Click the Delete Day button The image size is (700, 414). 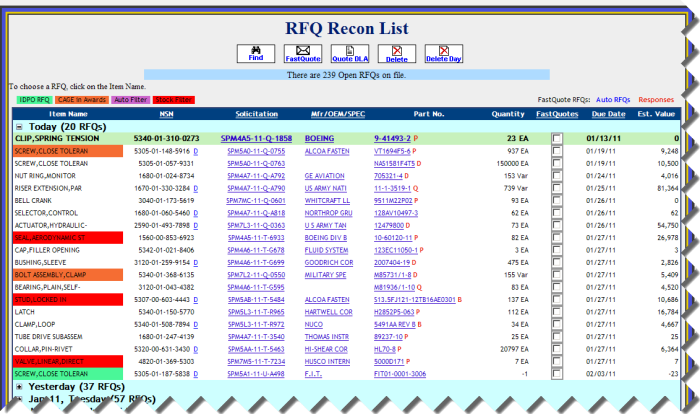click(444, 54)
